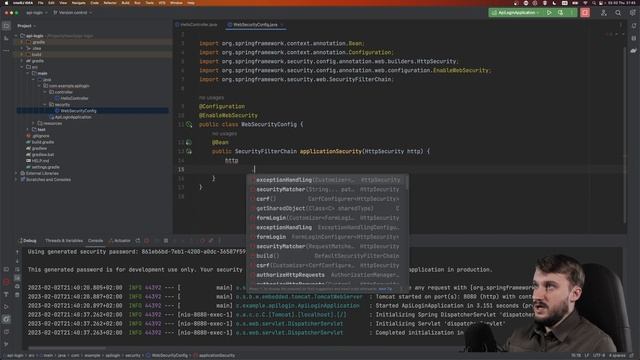Open the ApiLoginApplication run configuration dropdown

tap(516, 13)
